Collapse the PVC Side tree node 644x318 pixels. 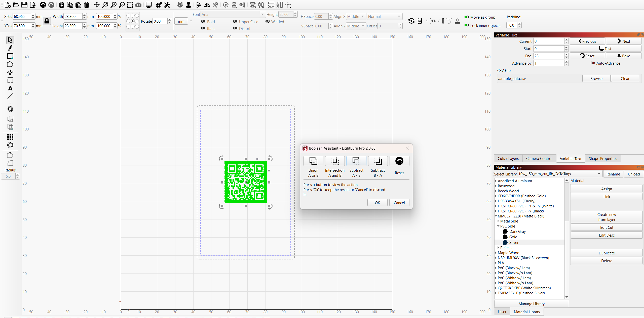coord(498,226)
